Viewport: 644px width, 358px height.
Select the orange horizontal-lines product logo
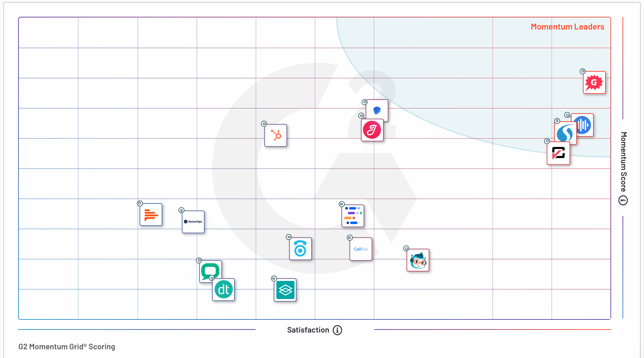pos(151,215)
